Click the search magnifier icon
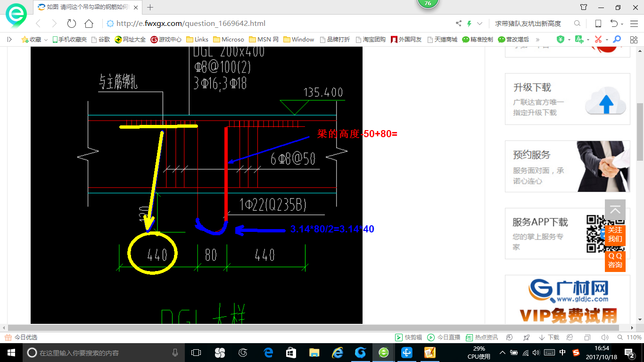The height and width of the screenshot is (362, 644). click(x=577, y=24)
